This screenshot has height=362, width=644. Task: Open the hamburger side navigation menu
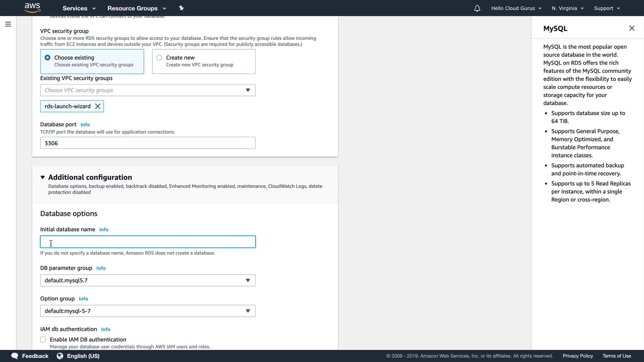click(x=8, y=24)
